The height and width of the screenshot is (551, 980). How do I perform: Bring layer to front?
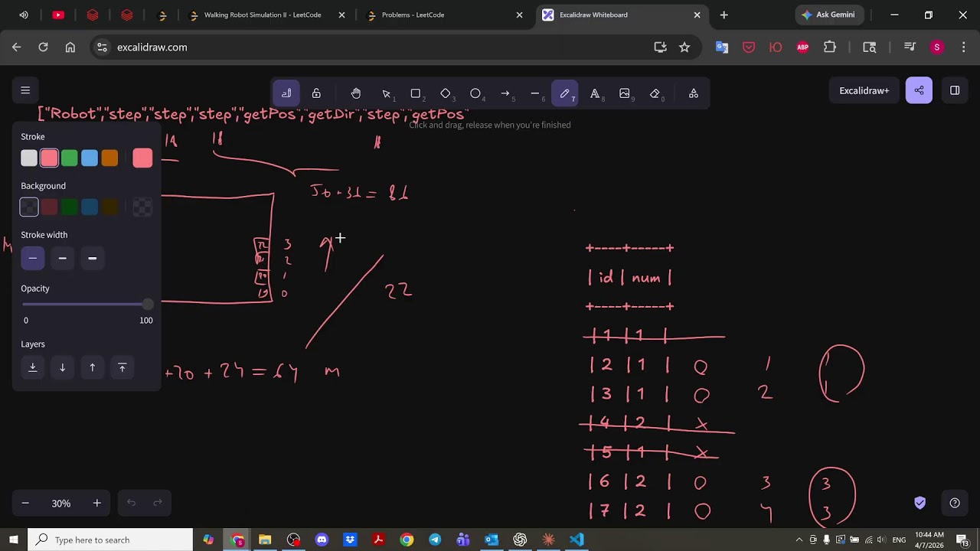122,367
